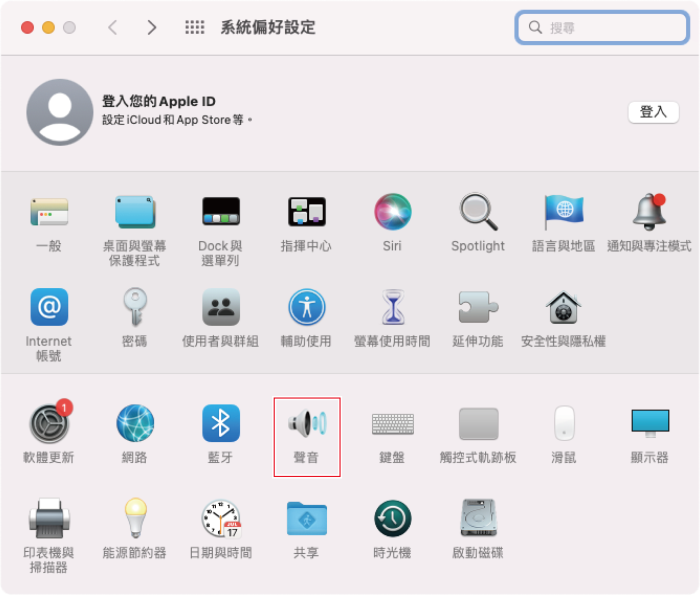Open 軟體更新 with badge
Screen dimensions: 700x595
point(49,423)
